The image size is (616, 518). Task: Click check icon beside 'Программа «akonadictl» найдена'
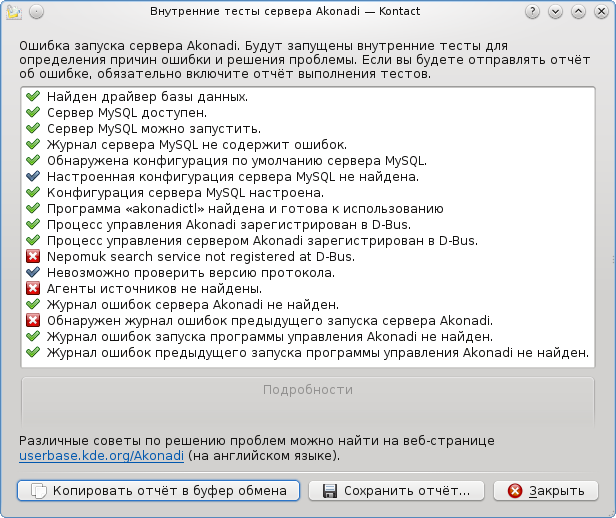[33, 208]
